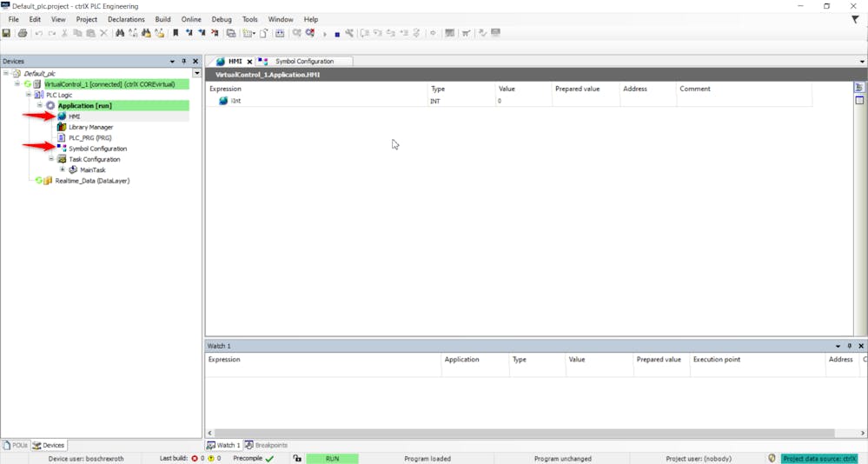
Task: Collapse the Task Configuration node
Action: coord(51,159)
